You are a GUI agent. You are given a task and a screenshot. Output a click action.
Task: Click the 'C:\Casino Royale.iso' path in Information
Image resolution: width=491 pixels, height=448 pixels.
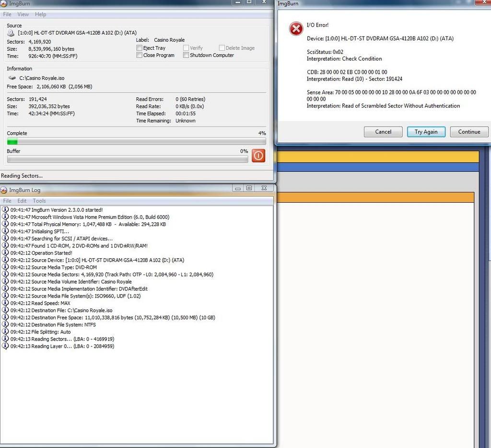[42, 78]
